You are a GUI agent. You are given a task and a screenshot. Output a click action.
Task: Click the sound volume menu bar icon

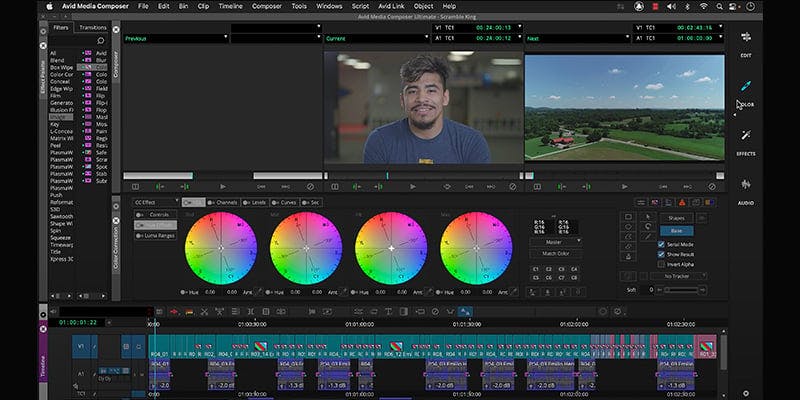coord(671,7)
